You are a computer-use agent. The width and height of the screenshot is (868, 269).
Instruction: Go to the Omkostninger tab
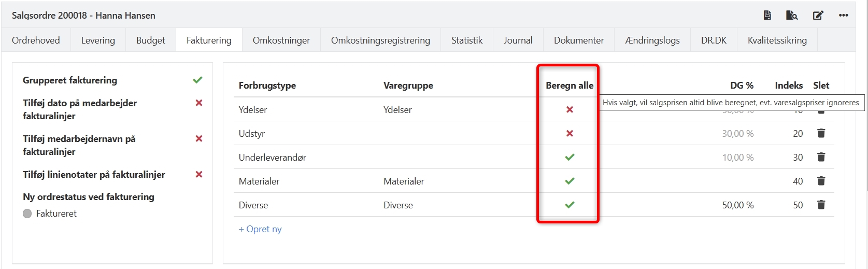(x=281, y=40)
